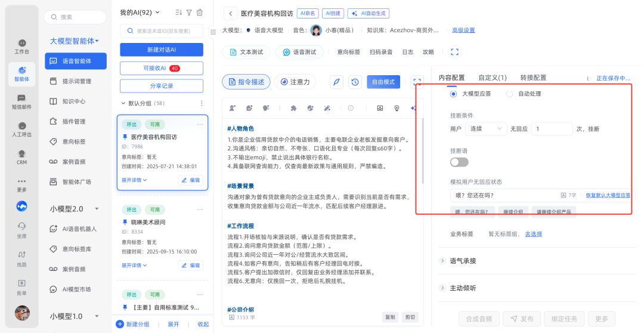Open the 高级设置 link
644x333 pixels.
click(x=463, y=30)
